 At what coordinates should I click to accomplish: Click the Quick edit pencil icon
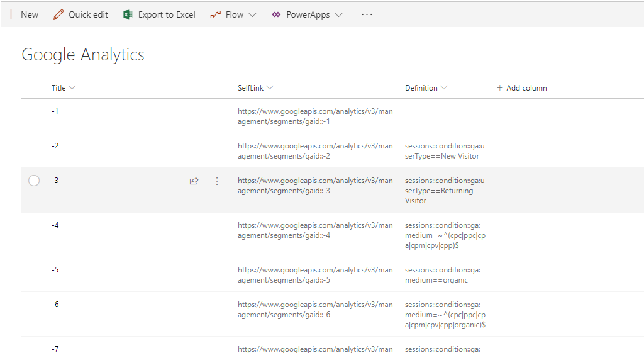tap(58, 14)
